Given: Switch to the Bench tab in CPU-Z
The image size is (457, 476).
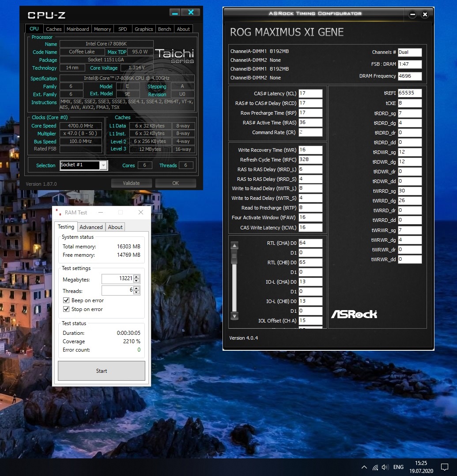Looking at the screenshot, I should click(165, 29).
